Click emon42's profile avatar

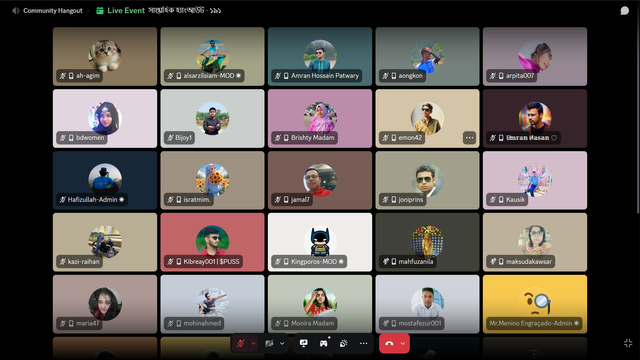pos(427,118)
